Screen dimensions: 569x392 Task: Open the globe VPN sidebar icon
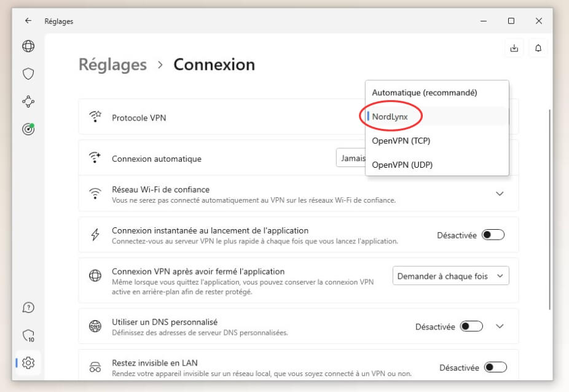(x=28, y=46)
